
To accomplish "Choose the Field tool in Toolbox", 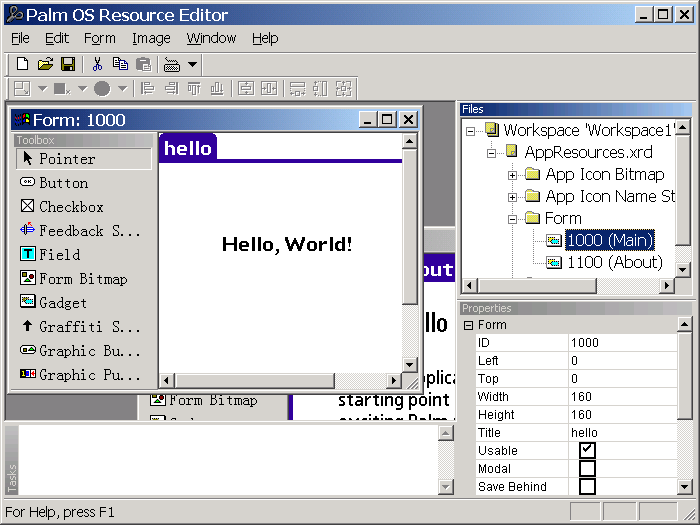I will pyautogui.click(x=59, y=255).
